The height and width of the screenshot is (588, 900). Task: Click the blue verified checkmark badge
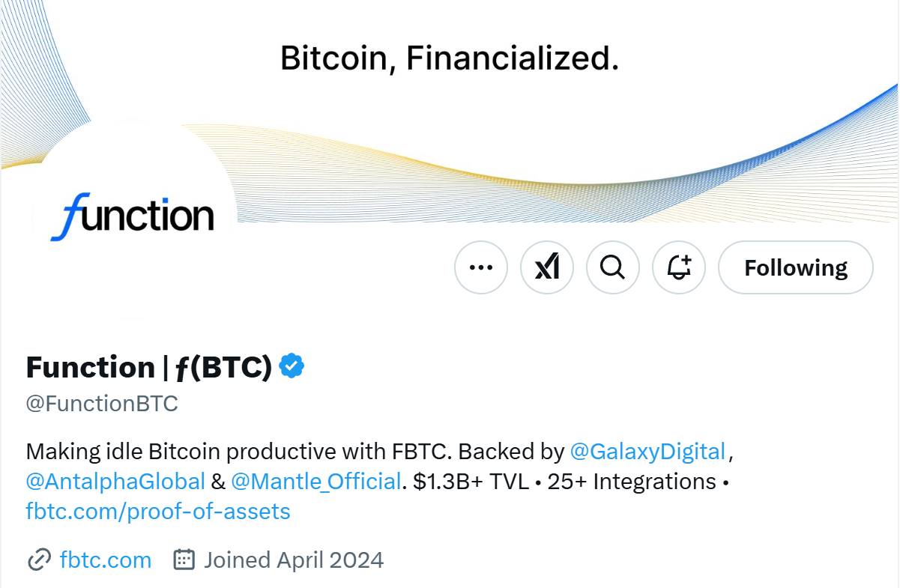point(292,366)
